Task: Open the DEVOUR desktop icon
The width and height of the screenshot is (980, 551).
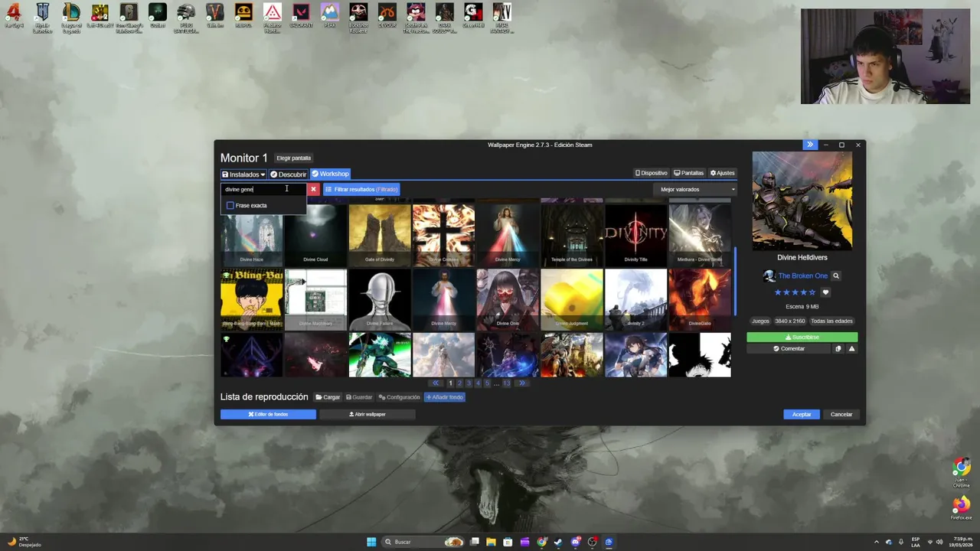Action: coord(387,16)
